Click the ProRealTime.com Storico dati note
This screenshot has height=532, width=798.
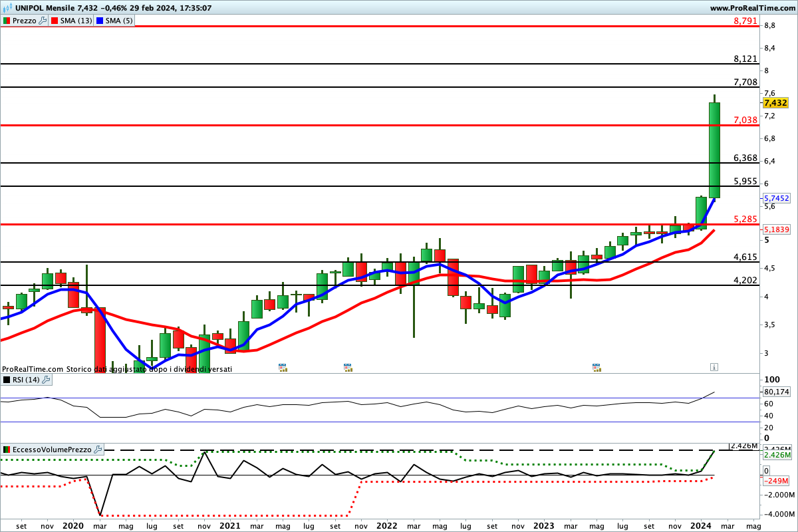click(x=117, y=368)
